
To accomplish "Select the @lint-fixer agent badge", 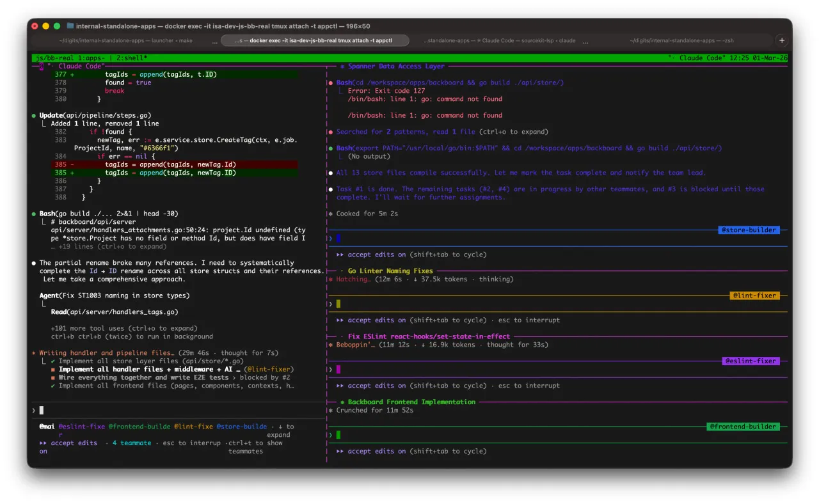I will coord(753,295).
